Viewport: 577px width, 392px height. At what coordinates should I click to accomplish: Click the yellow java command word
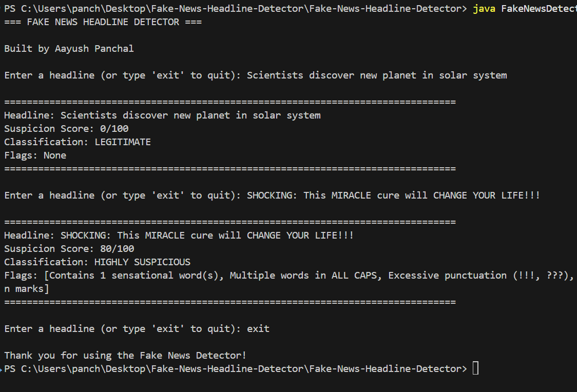coord(484,9)
